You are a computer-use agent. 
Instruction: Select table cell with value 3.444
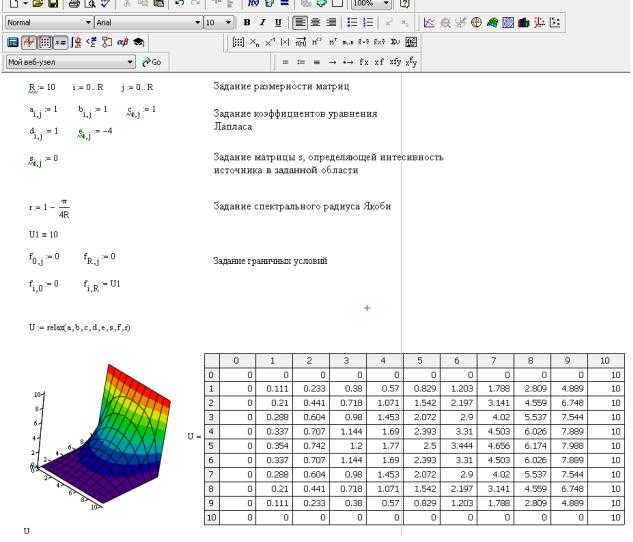pos(459,446)
